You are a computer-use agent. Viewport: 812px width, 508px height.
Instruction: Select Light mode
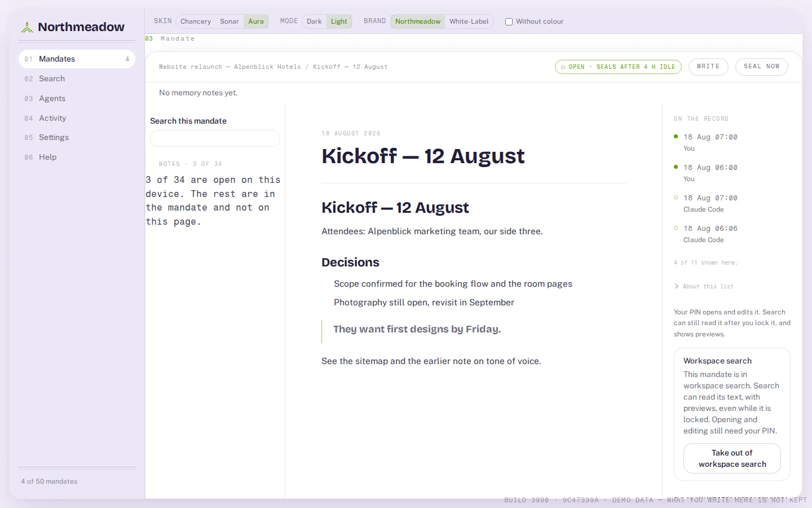click(x=339, y=21)
